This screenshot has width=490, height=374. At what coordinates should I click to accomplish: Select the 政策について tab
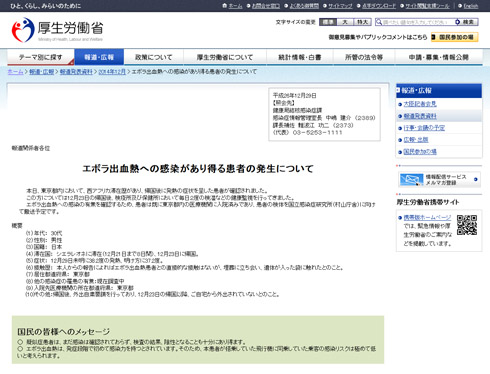coord(154,57)
